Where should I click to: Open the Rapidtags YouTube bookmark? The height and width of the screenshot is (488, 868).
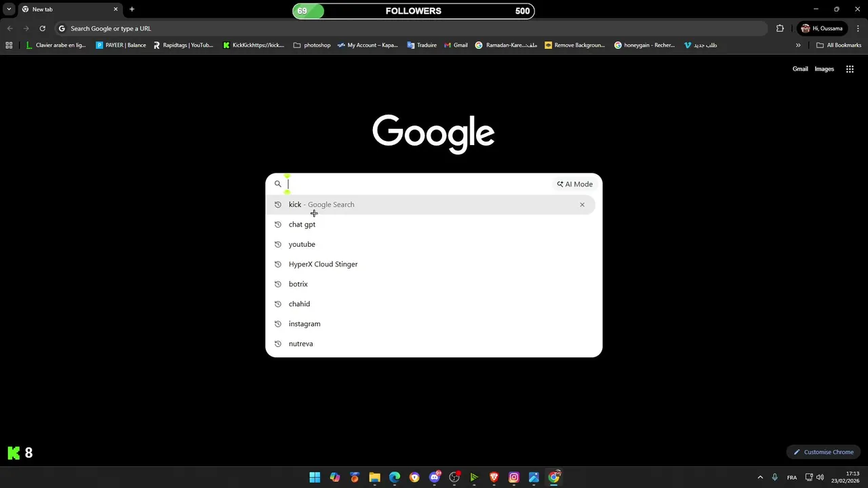[x=183, y=45]
